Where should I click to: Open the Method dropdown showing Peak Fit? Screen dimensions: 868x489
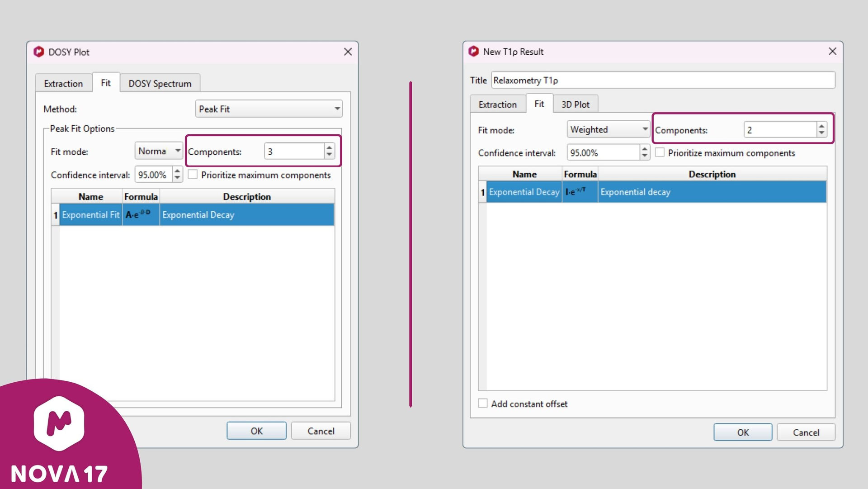coord(269,109)
